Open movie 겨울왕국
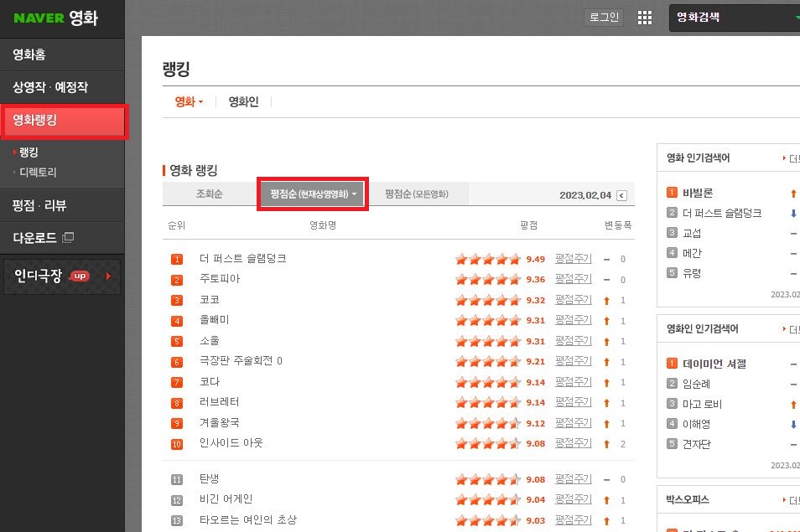This screenshot has height=532, width=800. (220, 422)
